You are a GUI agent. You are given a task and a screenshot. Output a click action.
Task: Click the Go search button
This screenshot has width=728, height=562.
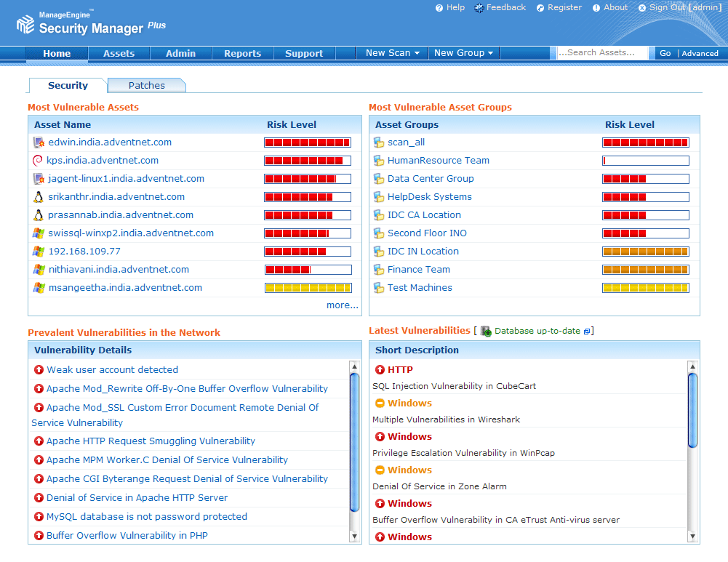665,53
